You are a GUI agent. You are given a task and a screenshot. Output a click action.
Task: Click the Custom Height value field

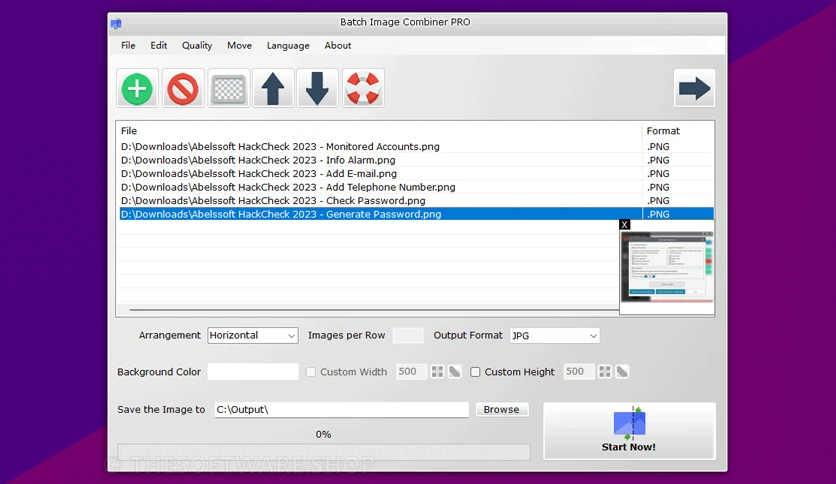pos(578,372)
